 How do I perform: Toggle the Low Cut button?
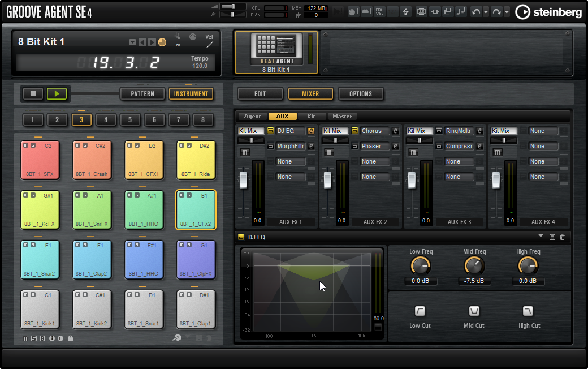click(420, 311)
